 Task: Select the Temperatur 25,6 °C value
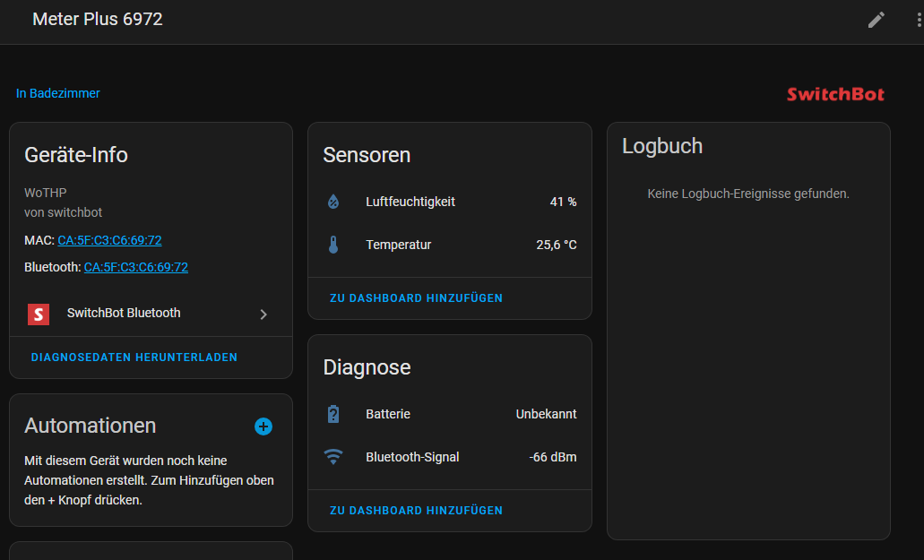click(556, 245)
